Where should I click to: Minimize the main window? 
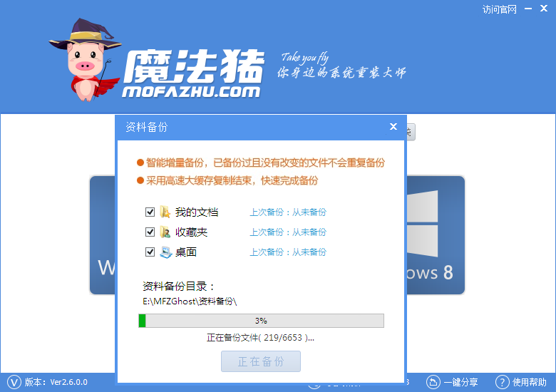[528, 9]
